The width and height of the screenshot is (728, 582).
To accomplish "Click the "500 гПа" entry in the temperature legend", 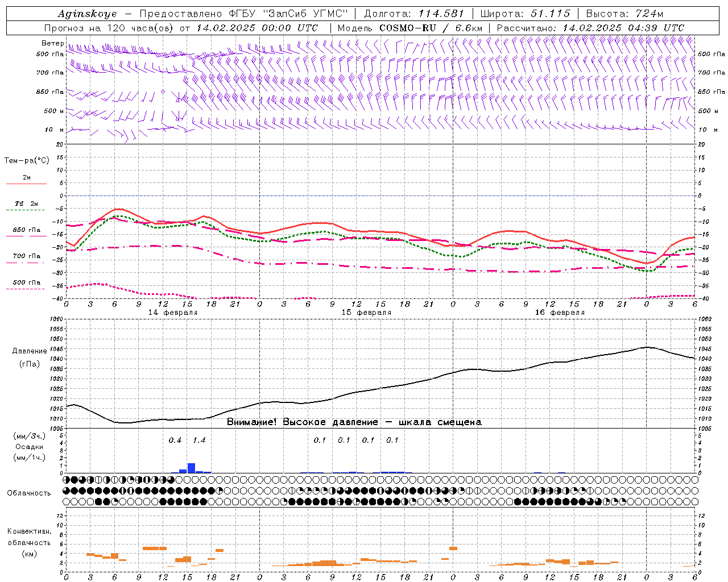I will pyautogui.click(x=27, y=282).
